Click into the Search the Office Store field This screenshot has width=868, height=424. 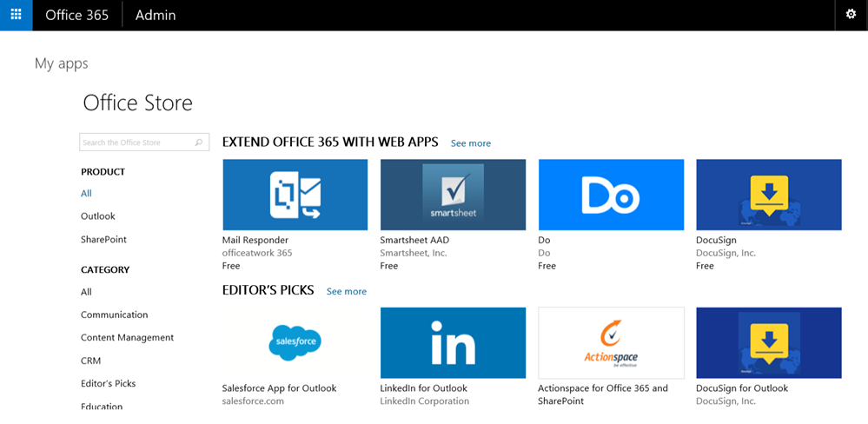point(144,142)
